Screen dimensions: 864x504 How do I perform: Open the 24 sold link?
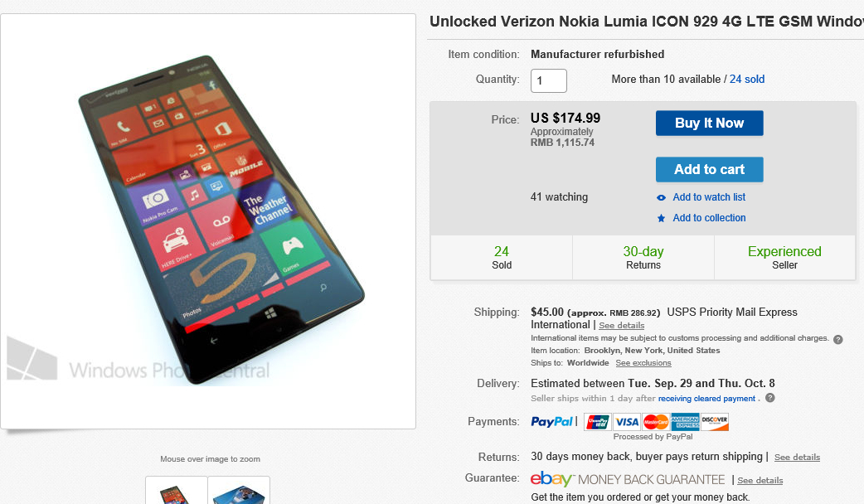[x=747, y=80]
